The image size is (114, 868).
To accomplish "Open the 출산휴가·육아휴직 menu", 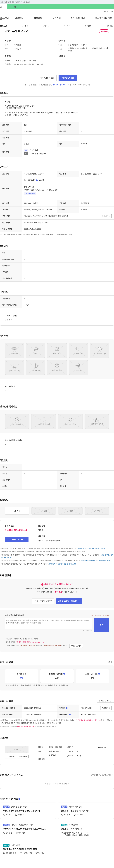I will pyautogui.click(x=104, y=18).
